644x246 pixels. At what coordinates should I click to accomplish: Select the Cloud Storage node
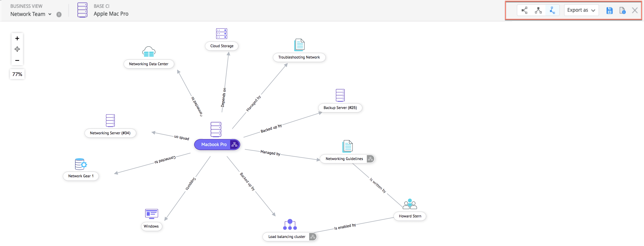pos(222,46)
